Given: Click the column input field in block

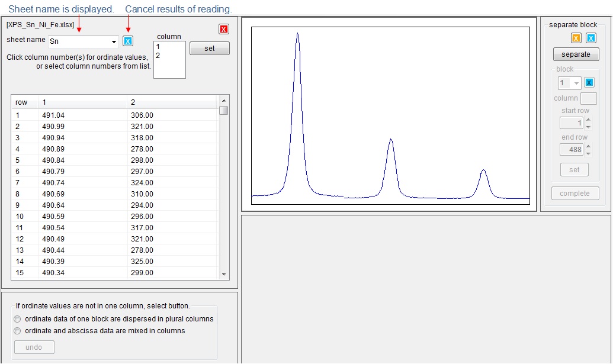Looking at the screenshot, I should (x=589, y=98).
